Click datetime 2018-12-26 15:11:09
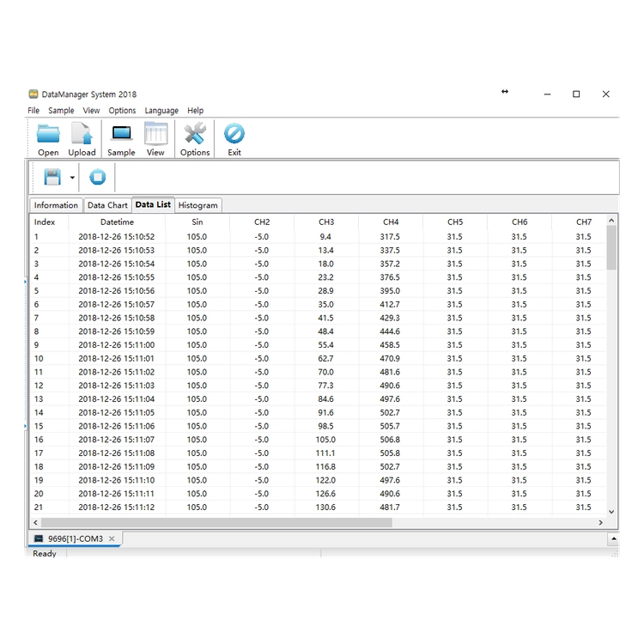 tap(117, 466)
